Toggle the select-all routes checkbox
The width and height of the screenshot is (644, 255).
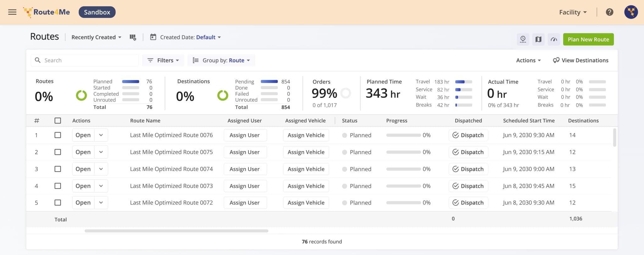coord(58,121)
